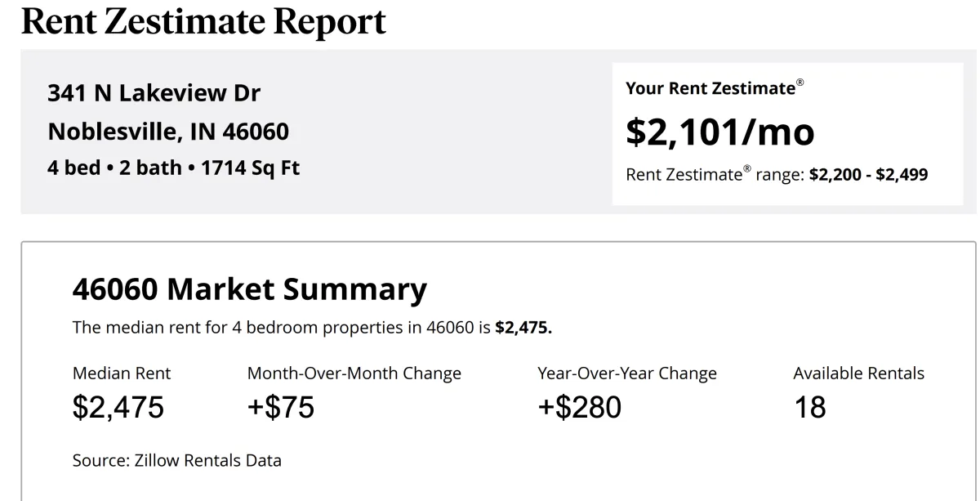Click the $2,200 - $2,499 range figures
The image size is (980, 501).
pyautogui.click(x=868, y=175)
